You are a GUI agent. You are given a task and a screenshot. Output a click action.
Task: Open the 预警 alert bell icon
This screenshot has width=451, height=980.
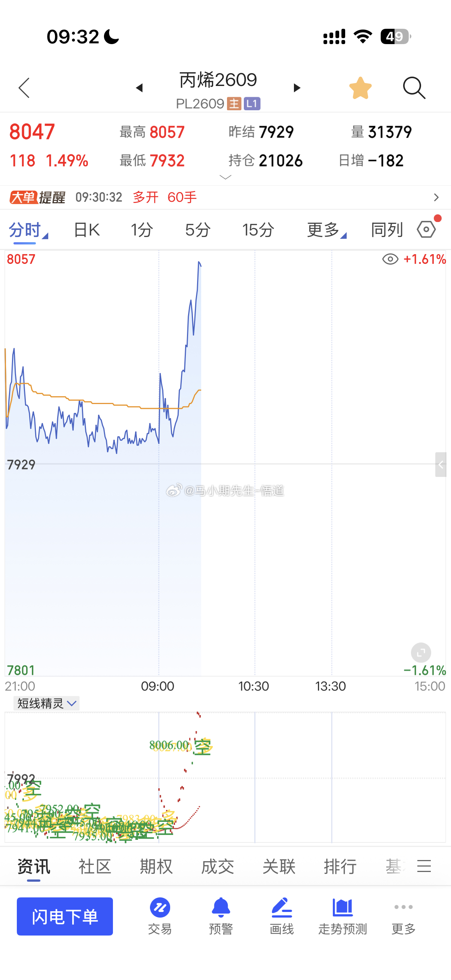[221, 916]
